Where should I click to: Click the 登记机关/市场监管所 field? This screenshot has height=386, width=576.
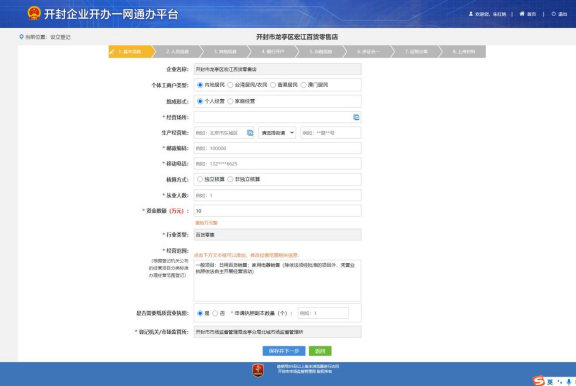pos(277,332)
